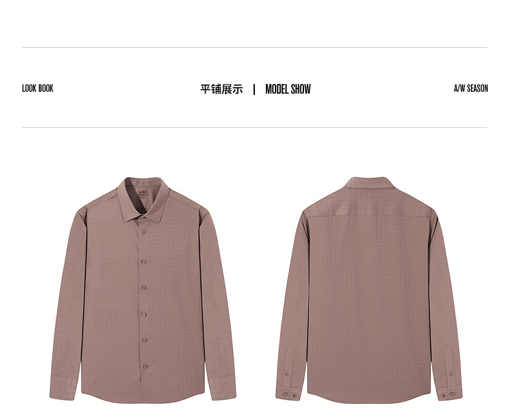Image resolution: width=511 pixels, height=420 pixels.
Task: Click the bottom placket button on front shirt
Action: pos(146,366)
